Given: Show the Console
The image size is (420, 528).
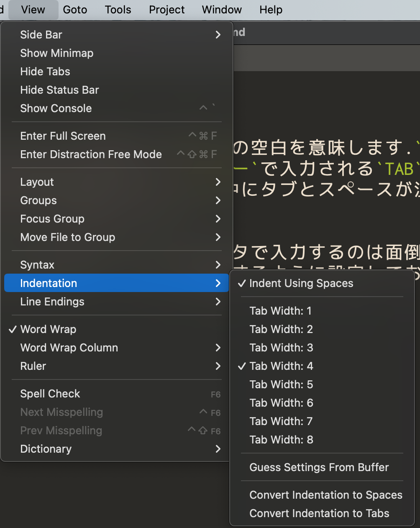Looking at the screenshot, I should click(x=56, y=108).
